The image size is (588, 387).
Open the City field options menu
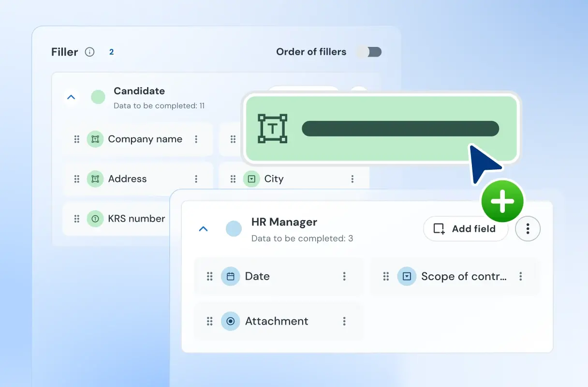tap(353, 179)
